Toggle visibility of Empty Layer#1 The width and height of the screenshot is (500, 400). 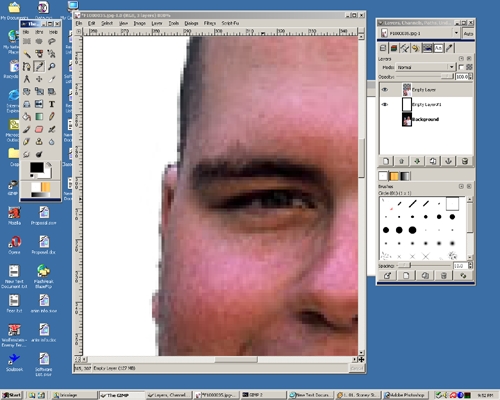[x=384, y=104]
